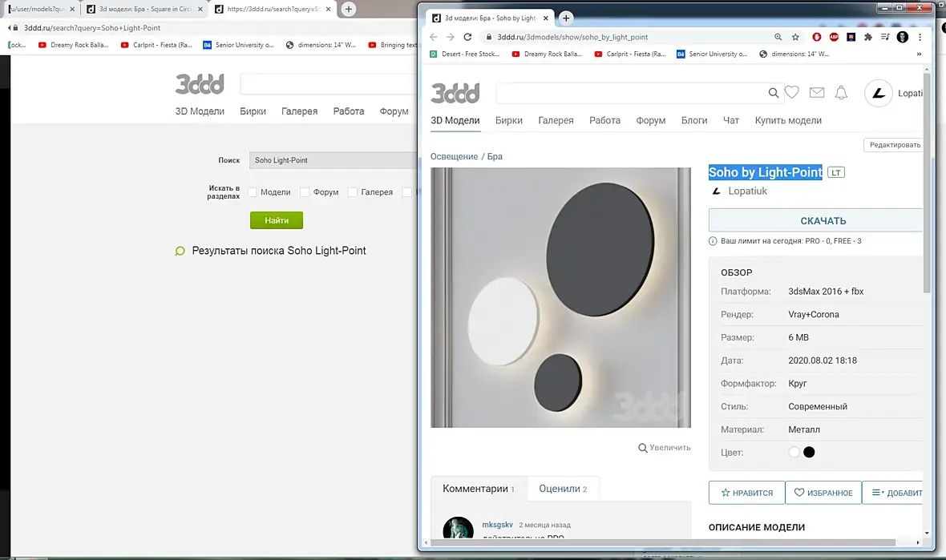Click 3ddd logo in background search window
Viewport: 946px width, 560px height.
tap(200, 84)
